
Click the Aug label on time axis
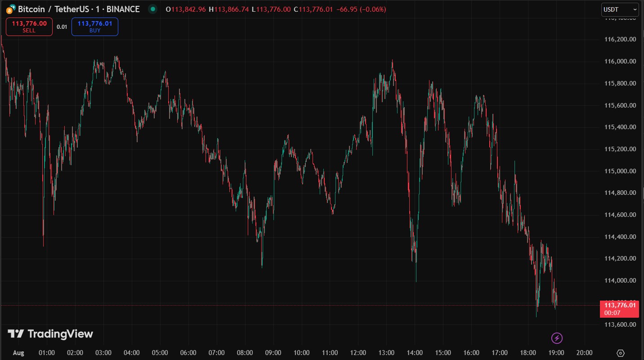pyautogui.click(x=19, y=353)
